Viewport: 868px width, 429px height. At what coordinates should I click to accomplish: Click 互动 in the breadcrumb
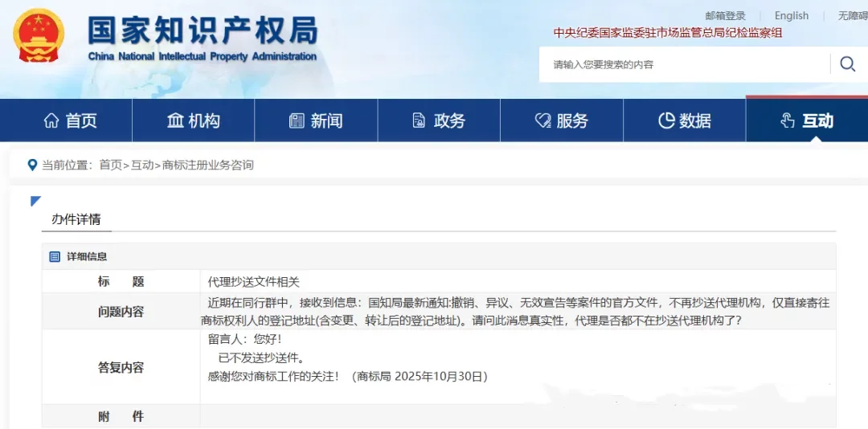point(142,165)
